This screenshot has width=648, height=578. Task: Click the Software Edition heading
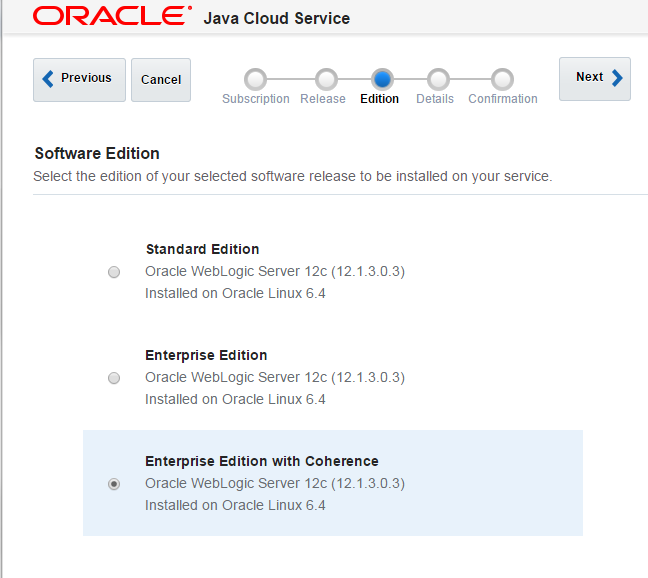(97, 153)
